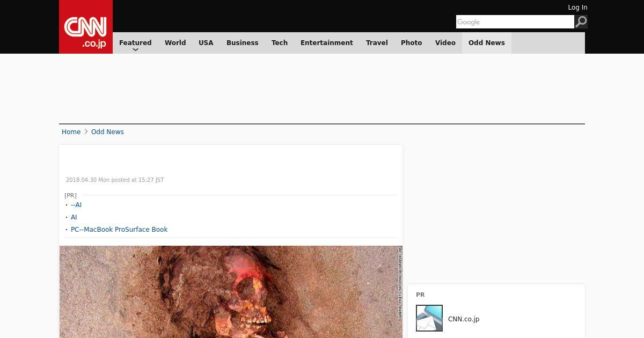Click the Odd News breadcrumb link

click(107, 132)
